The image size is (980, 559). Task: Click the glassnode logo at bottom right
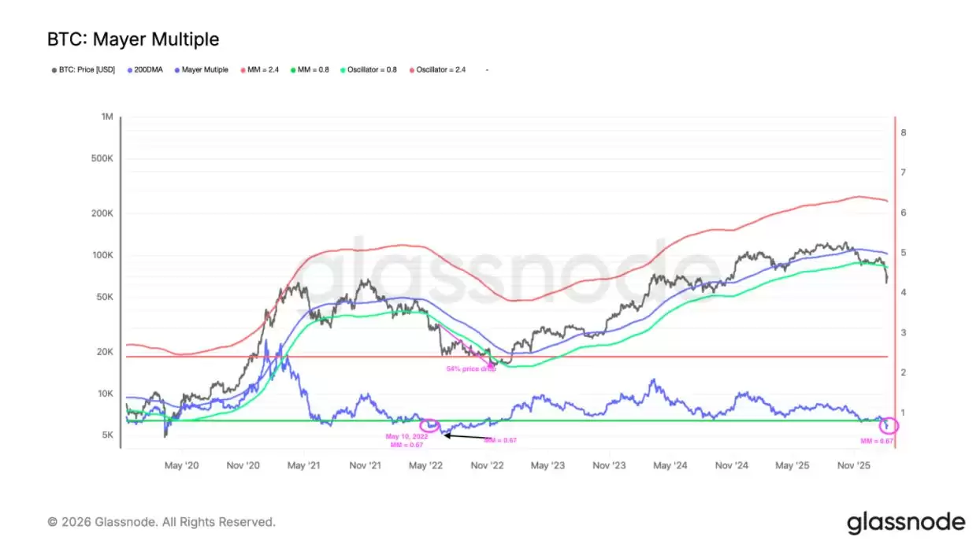[x=906, y=522]
